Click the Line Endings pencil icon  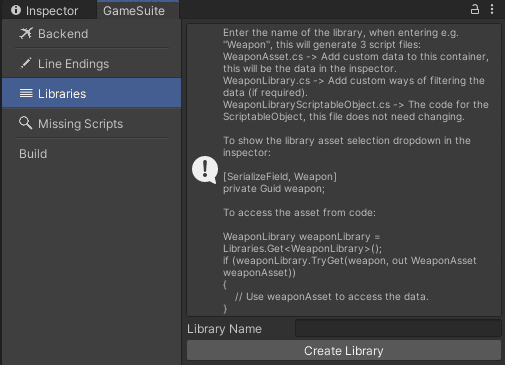[26, 63]
